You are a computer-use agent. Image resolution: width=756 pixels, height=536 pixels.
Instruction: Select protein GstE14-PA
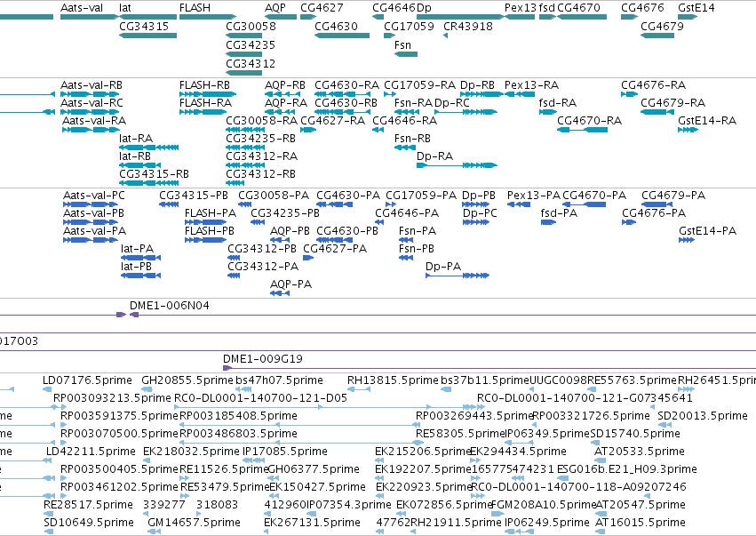pyautogui.click(x=707, y=231)
